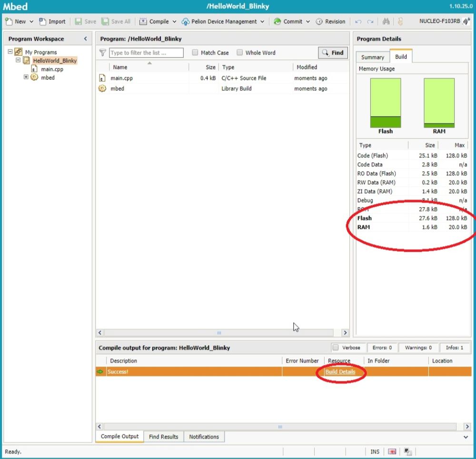Click the yellow icon next to binoculars
Screen dimensions: 476x459
(x=400, y=21)
